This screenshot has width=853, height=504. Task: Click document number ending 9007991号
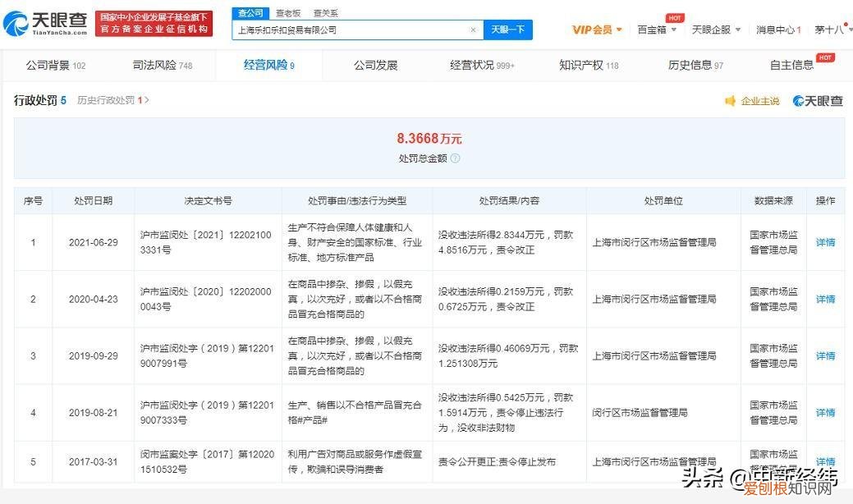[207, 355]
